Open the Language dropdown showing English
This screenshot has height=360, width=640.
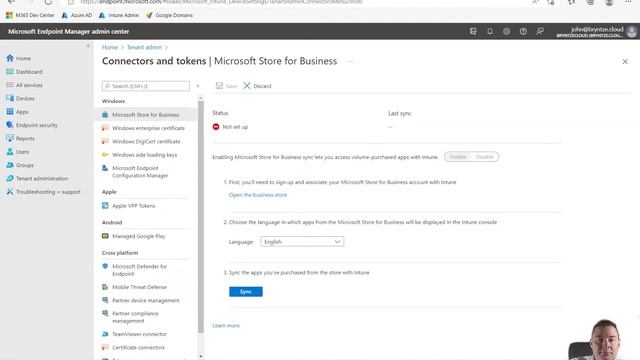[302, 242]
